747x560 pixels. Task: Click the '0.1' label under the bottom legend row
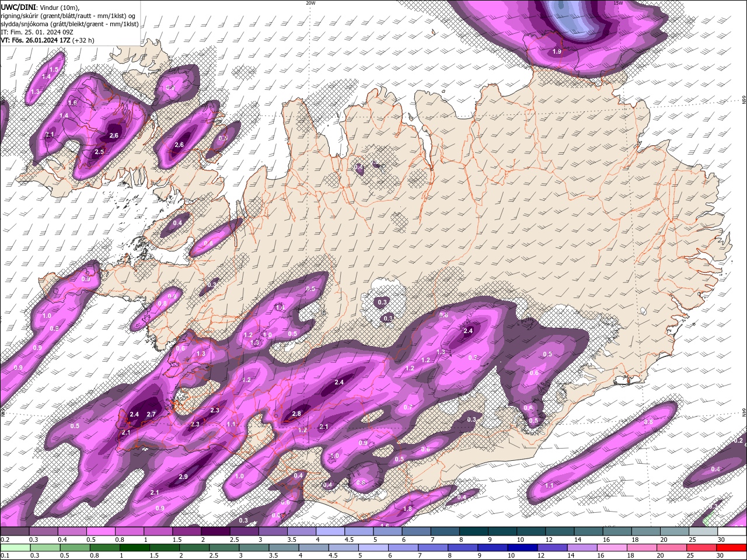pos(5,555)
